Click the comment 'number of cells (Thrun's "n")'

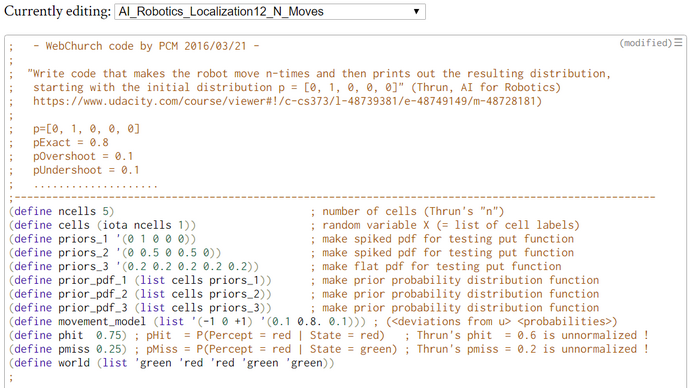tap(413, 212)
